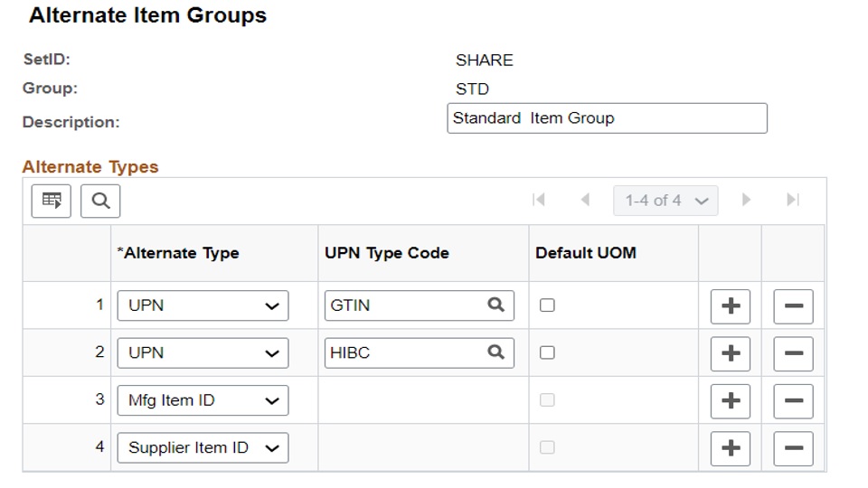The image size is (868, 488).
Task: Open Alternate Type dropdown in row 1
Action: point(203,305)
